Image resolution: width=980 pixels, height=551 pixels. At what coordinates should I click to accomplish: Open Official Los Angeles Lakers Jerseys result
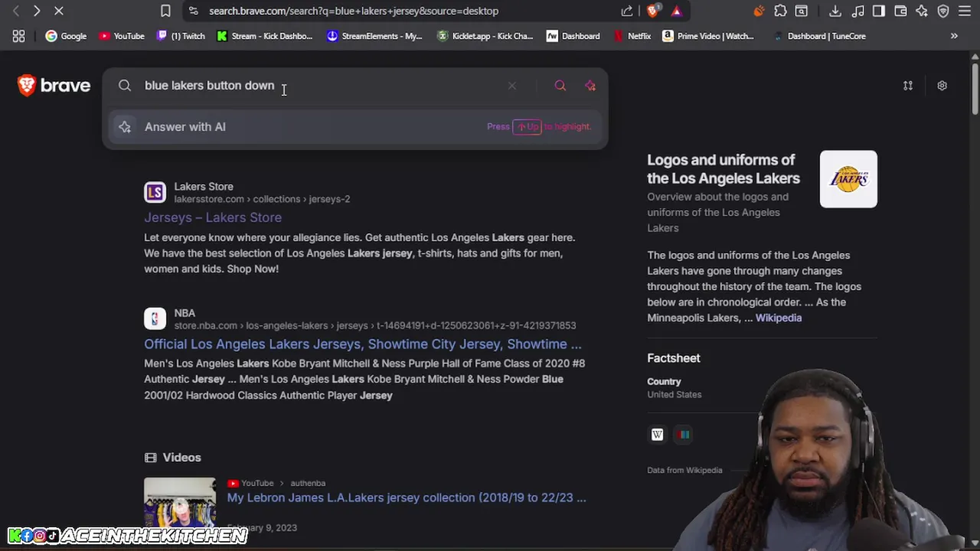point(363,344)
